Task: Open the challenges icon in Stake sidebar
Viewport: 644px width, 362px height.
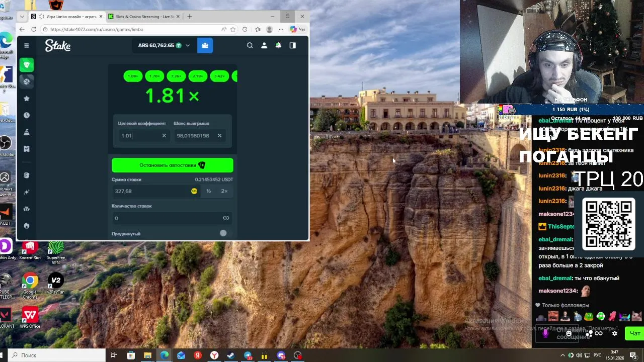Action: pos(27,132)
